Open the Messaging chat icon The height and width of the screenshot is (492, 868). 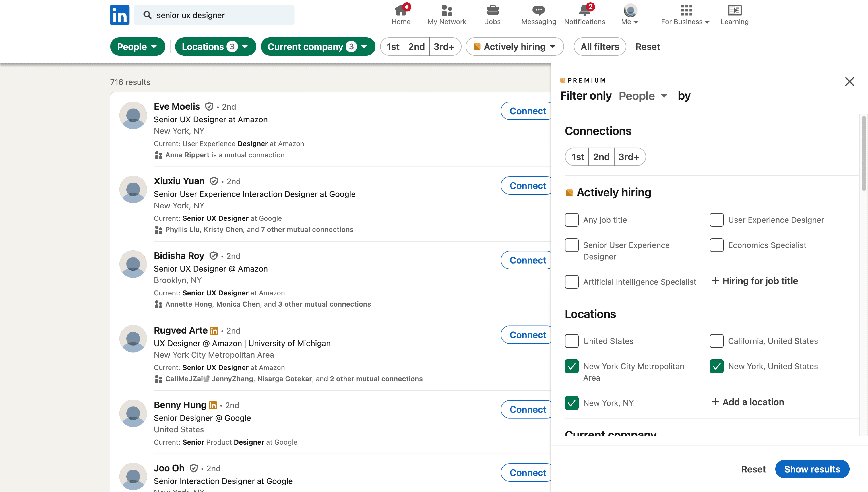tap(539, 10)
